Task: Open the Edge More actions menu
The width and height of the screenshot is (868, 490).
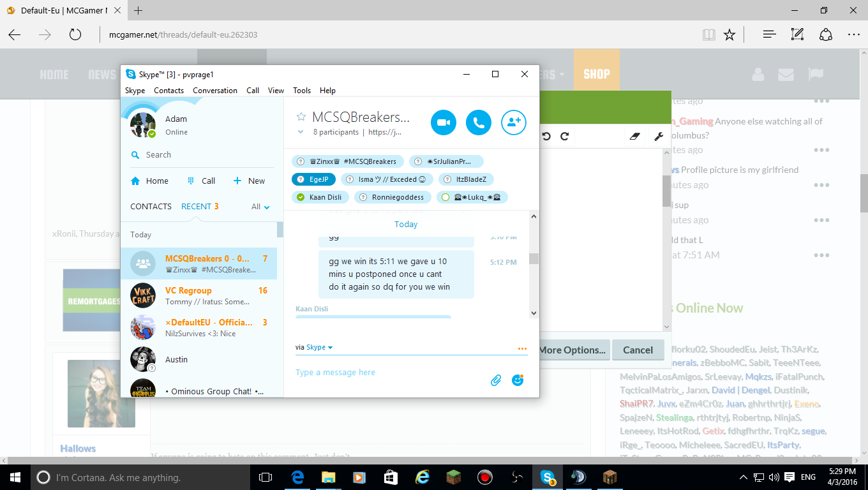Action: point(854,34)
